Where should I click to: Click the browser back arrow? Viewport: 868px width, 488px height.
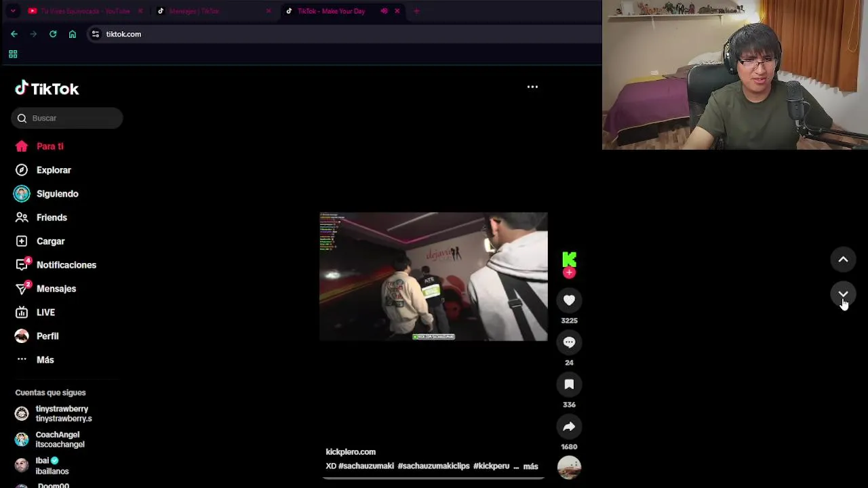[14, 34]
